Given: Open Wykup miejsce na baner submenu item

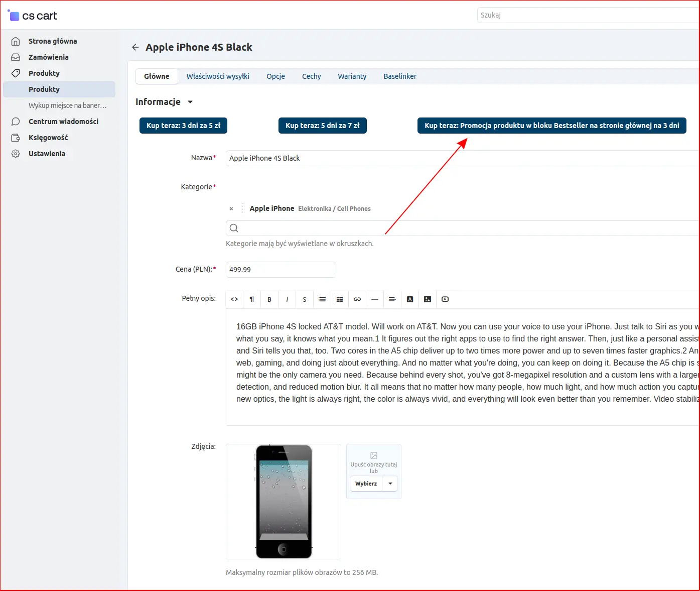Looking at the screenshot, I should coord(67,105).
